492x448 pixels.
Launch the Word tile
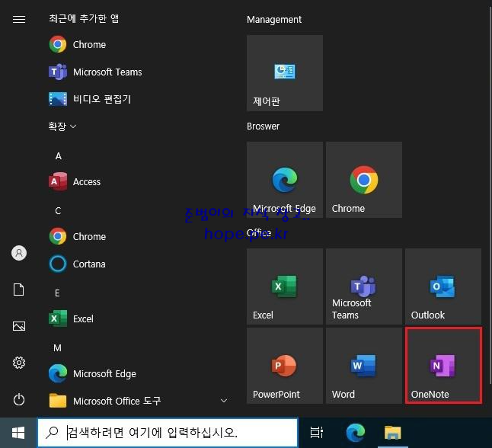coord(364,366)
